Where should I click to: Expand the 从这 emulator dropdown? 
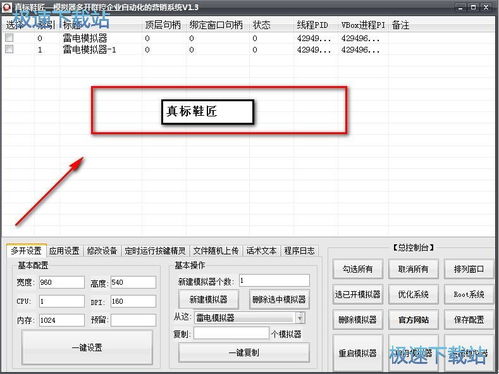[x=300, y=318]
